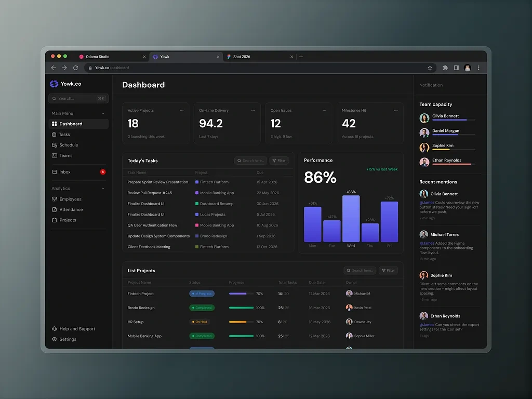The image size is (532, 399).
Task: Click Daniel Morgan's avatar in Team capacity
Action: [x=424, y=132]
